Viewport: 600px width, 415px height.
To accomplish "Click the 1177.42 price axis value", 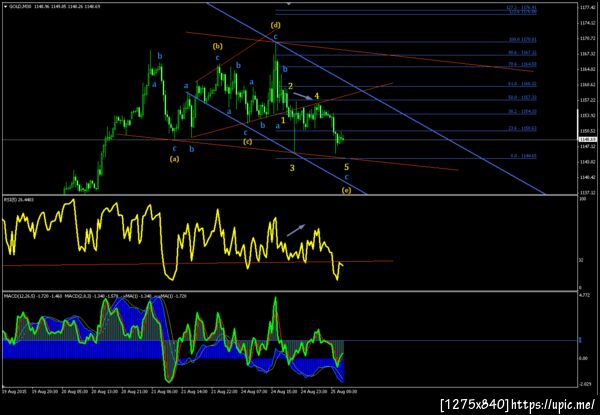I will click(586, 7).
